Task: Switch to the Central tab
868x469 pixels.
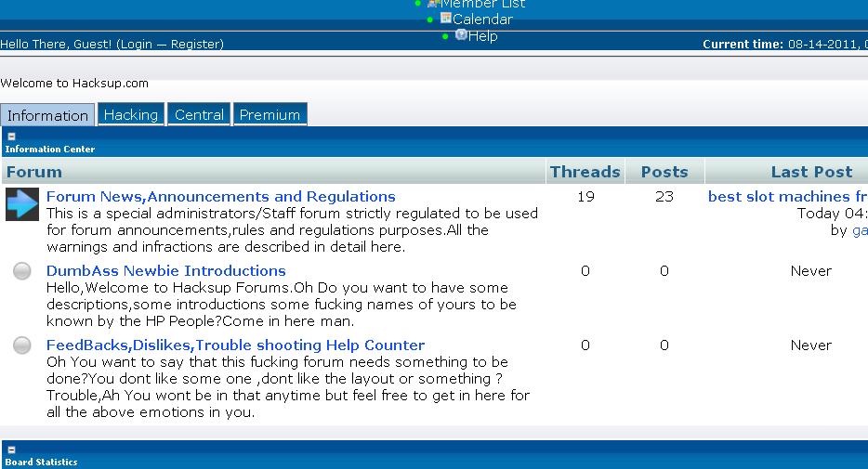Action: (x=199, y=115)
